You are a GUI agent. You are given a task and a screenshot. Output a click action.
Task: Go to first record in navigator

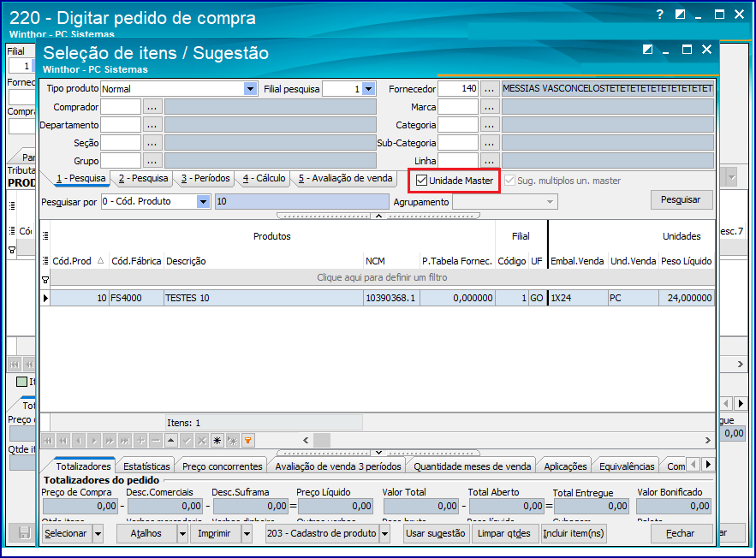click(48, 441)
